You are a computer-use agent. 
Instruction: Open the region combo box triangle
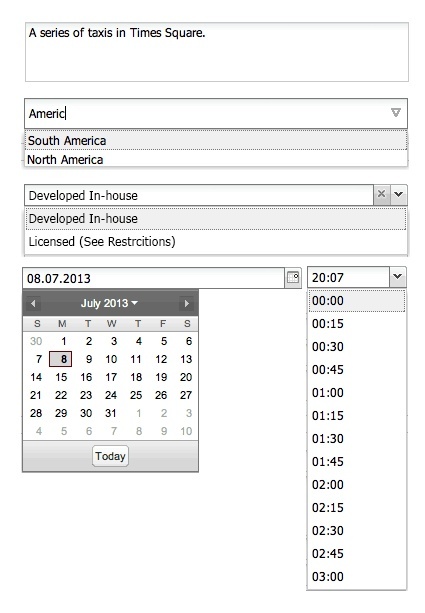396,113
